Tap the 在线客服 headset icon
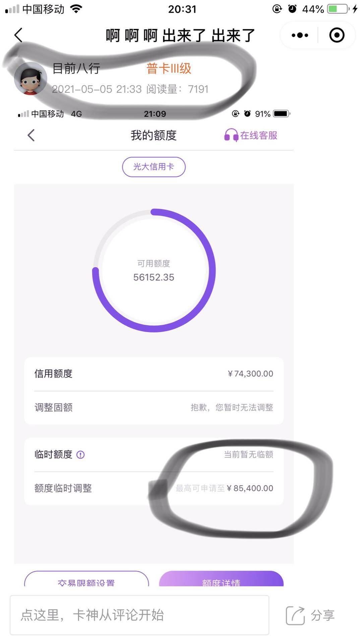 pos(231,135)
